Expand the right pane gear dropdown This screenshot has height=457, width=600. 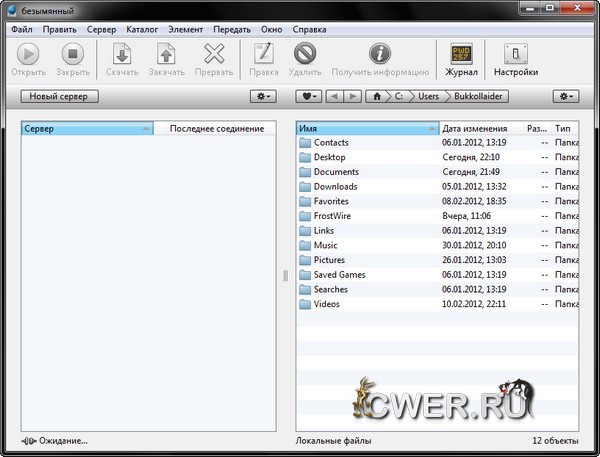(566, 96)
